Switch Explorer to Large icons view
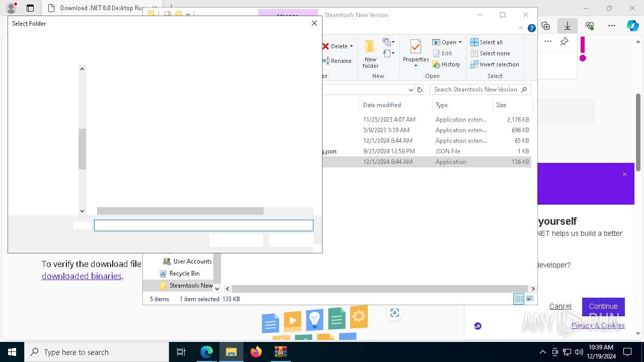Image resolution: width=644 pixels, height=362 pixels. [x=530, y=299]
